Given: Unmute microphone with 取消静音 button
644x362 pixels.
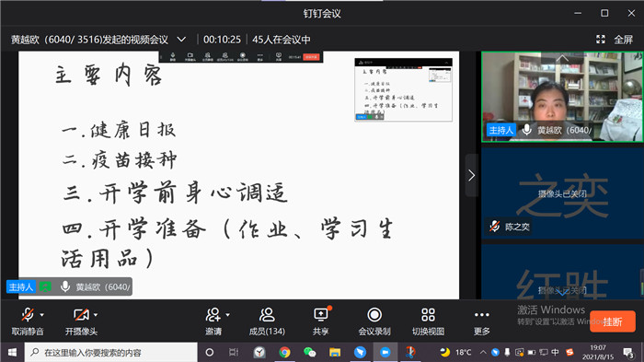Looking at the screenshot, I should [28, 321].
